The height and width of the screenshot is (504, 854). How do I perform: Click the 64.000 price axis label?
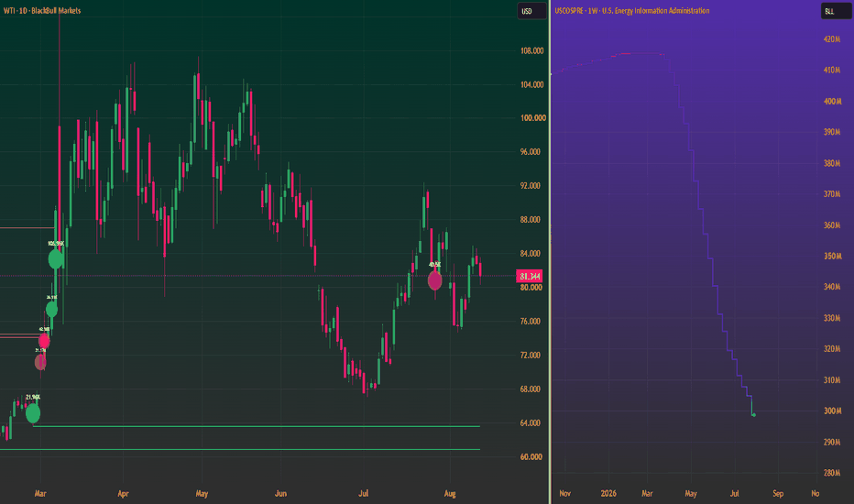(x=531, y=422)
